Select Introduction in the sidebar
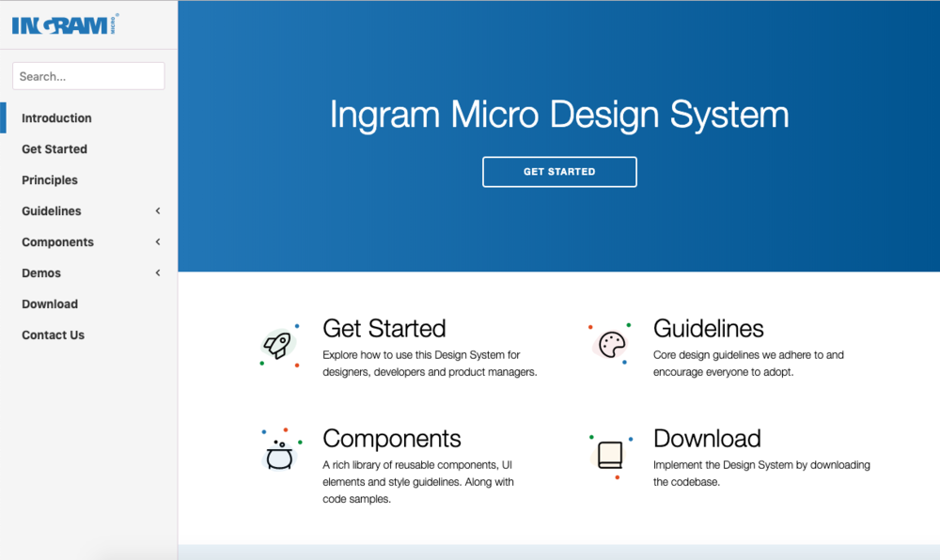Viewport: 940px width, 560px height. pyautogui.click(x=56, y=118)
